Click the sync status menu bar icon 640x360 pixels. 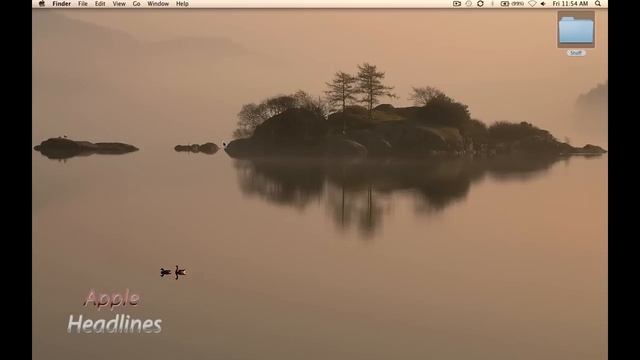click(480, 4)
